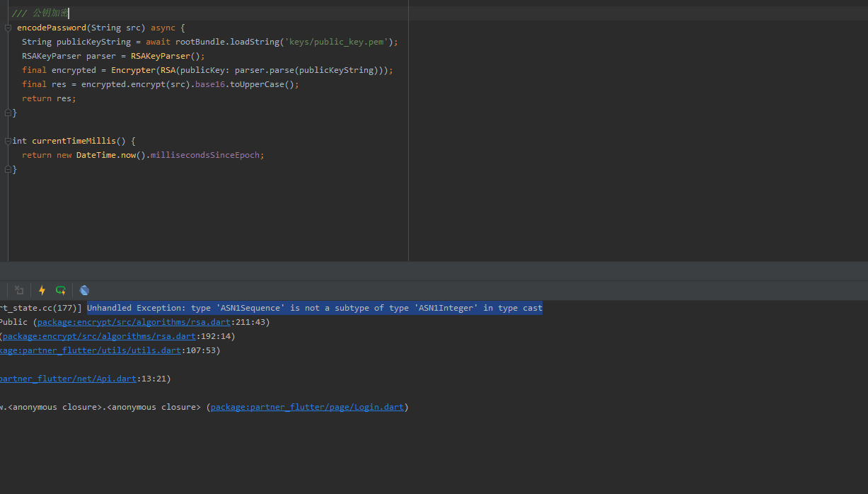
Task: Click 'toUpperCase()' in the code
Action: click(x=262, y=84)
